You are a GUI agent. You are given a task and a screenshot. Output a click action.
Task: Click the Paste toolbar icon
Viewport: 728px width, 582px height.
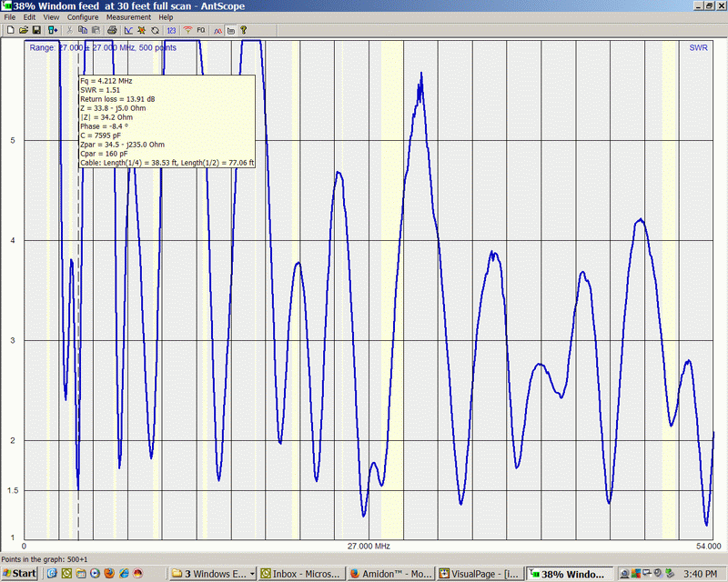tap(96, 30)
